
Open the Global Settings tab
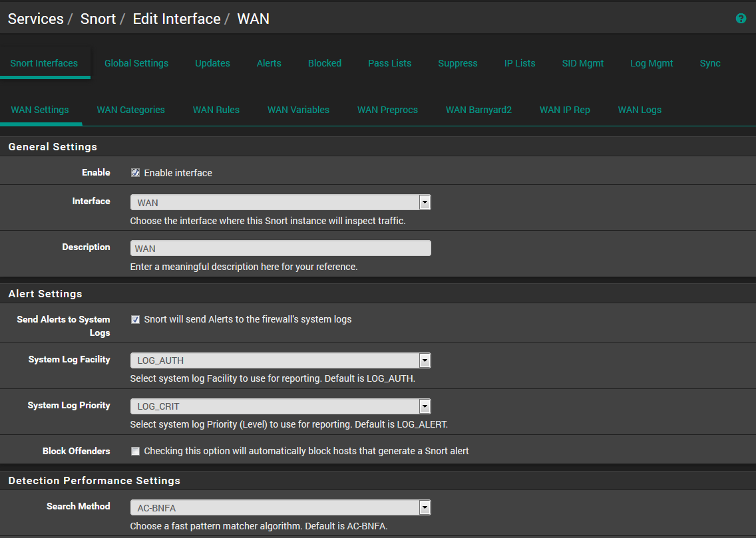coord(136,63)
